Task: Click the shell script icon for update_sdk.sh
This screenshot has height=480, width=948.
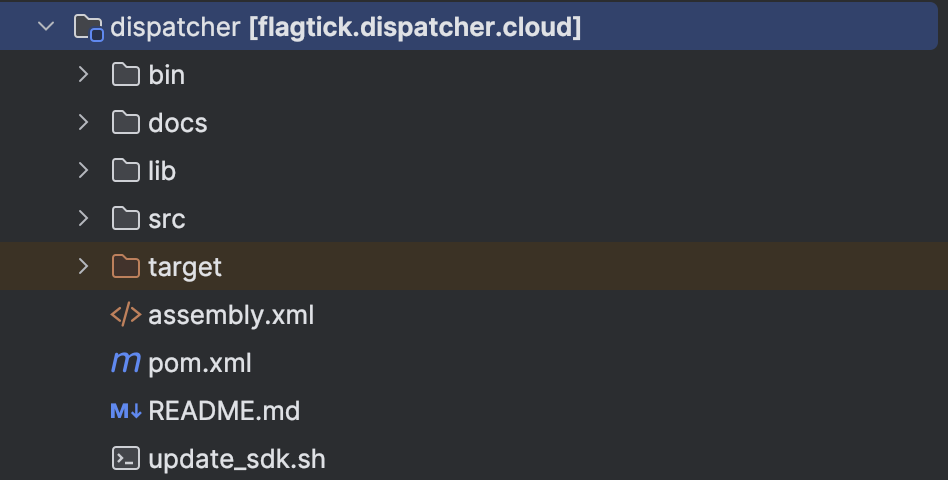Action: pyautogui.click(x=125, y=459)
